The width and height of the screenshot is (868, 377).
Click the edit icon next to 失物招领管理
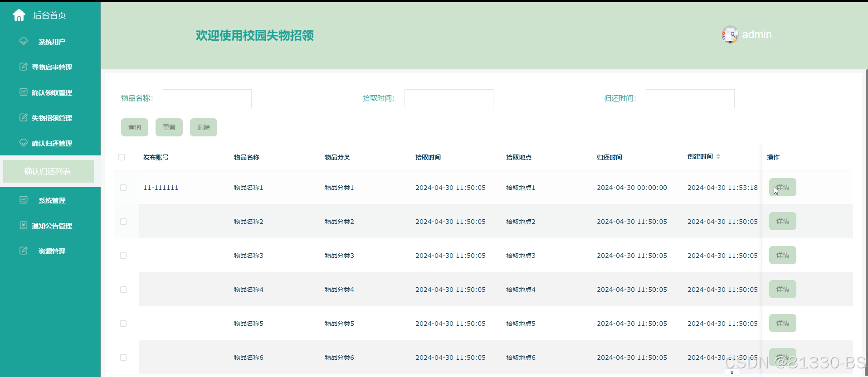pos(24,117)
